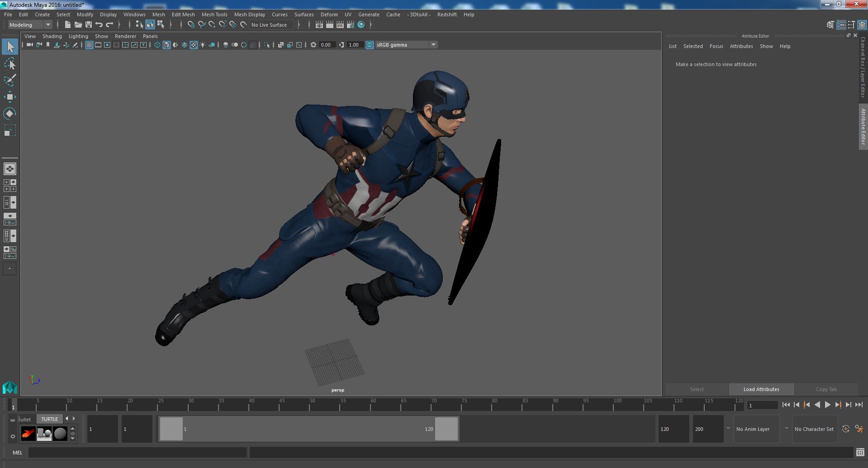Activate the Rotate tool
Screen dimensions: 868x468
click(10, 113)
